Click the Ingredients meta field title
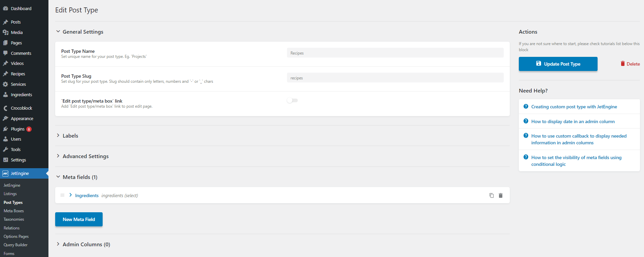 coord(87,195)
